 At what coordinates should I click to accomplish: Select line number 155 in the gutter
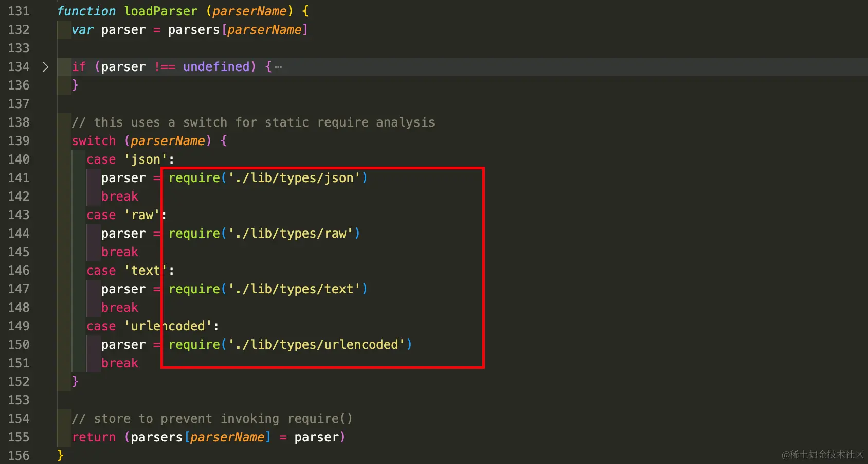tap(19, 437)
